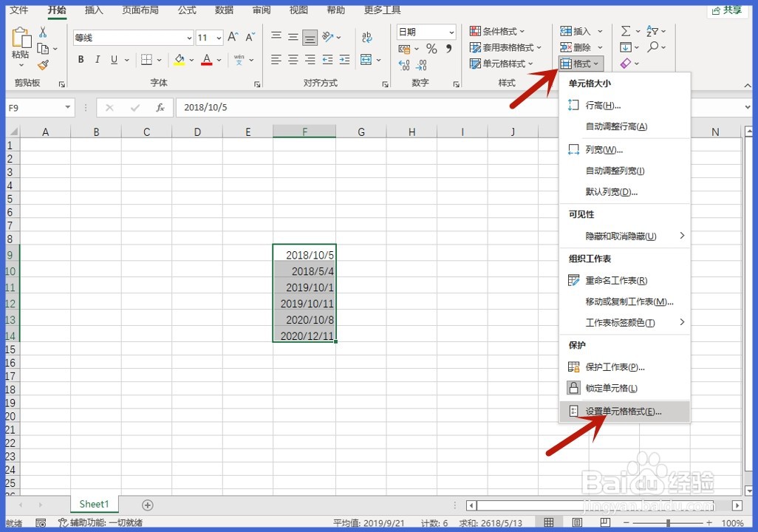Image resolution: width=758 pixels, height=532 pixels.
Task: Increase decimal places
Action: [x=403, y=65]
